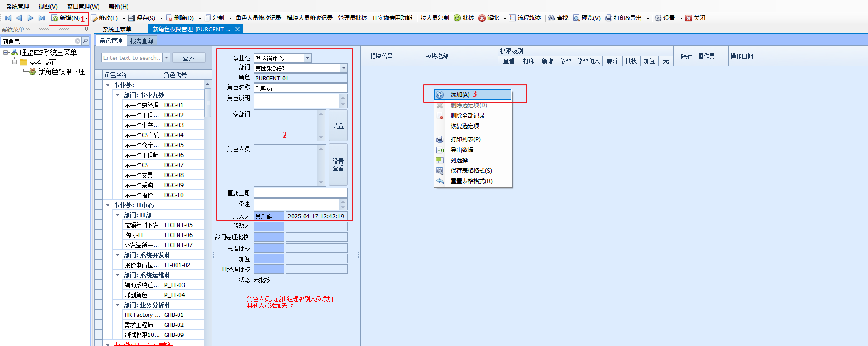The width and height of the screenshot is (868, 346).
Task: Go to next record arrow
Action: [30, 18]
